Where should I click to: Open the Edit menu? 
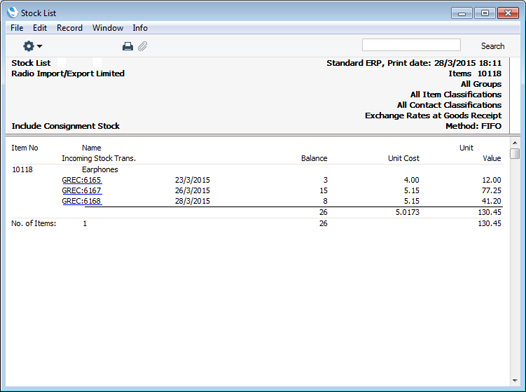tap(40, 28)
